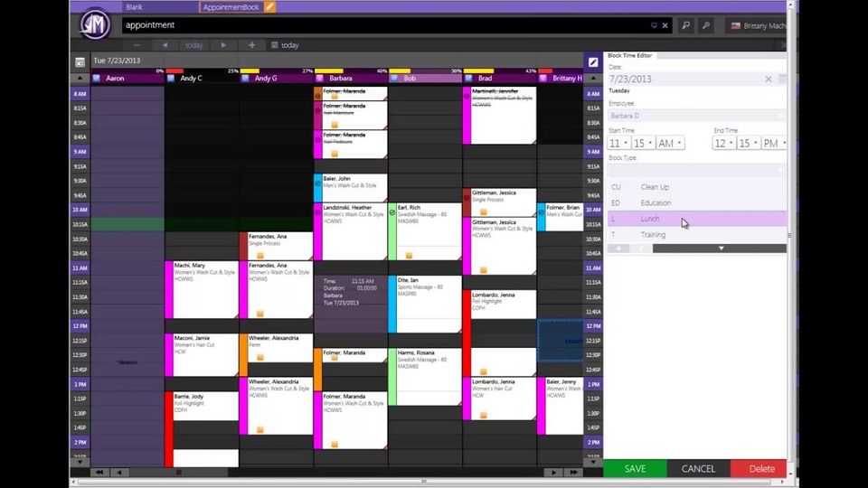
Task: Clear the appointment search box with X
Action: (665, 25)
